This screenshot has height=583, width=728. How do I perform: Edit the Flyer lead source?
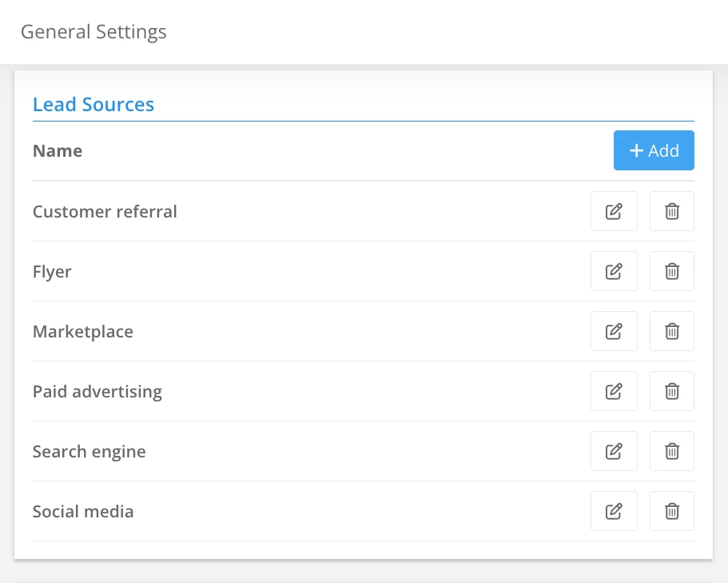pos(614,271)
